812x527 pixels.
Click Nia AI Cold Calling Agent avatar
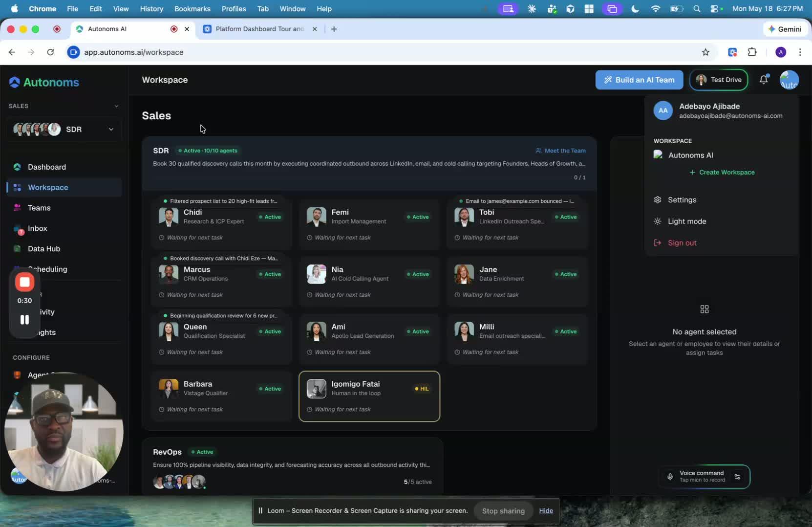pos(316,274)
